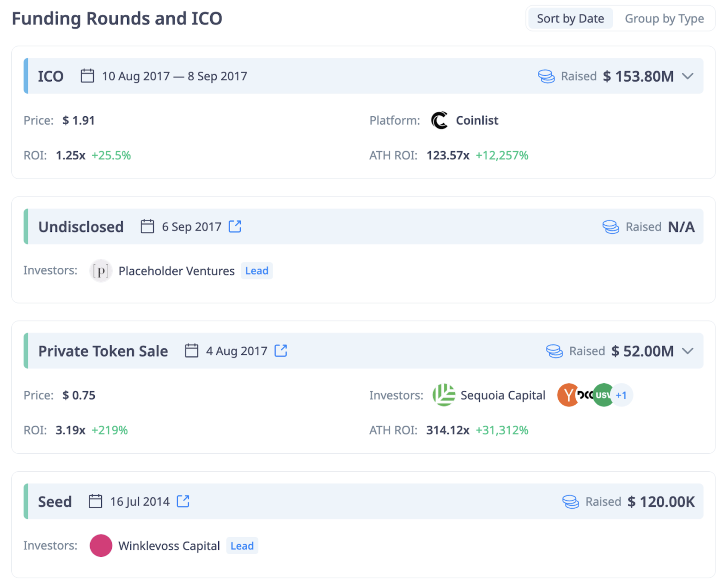
Task: Enable Sort by Date
Action: coord(570,18)
